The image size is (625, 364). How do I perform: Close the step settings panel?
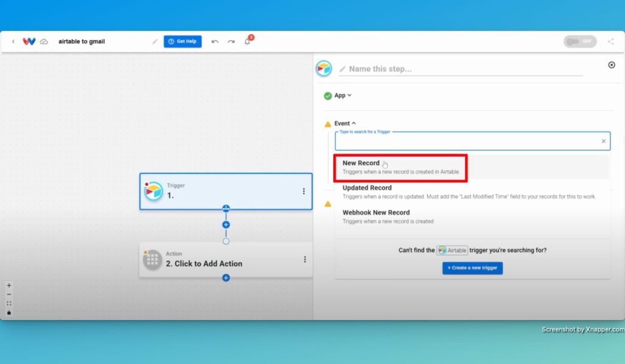pyautogui.click(x=612, y=65)
